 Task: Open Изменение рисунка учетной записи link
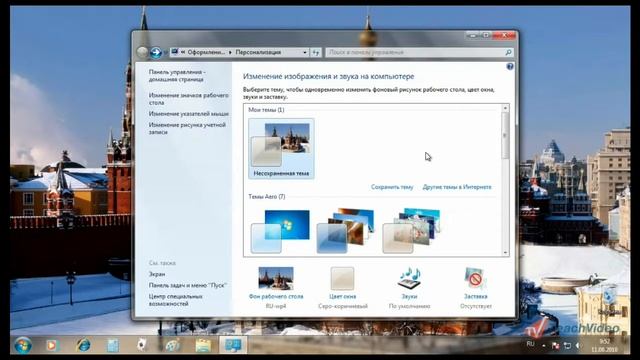(187, 128)
